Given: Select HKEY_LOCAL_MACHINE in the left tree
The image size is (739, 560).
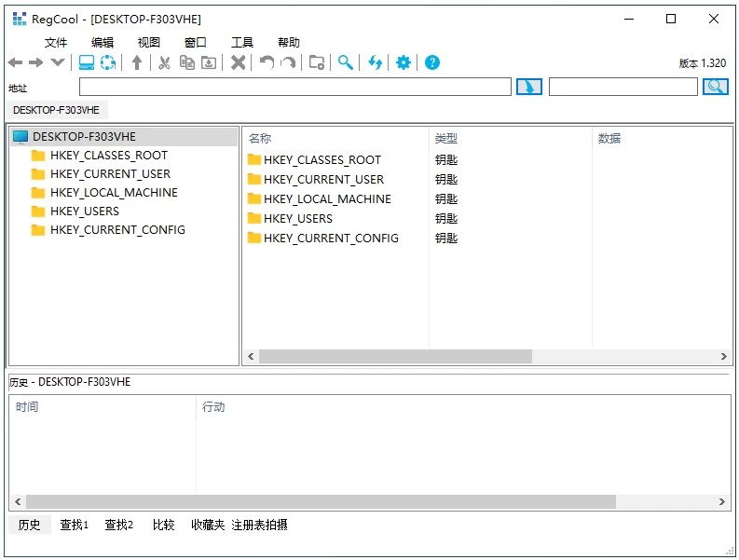Looking at the screenshot, I should (114, 193).
